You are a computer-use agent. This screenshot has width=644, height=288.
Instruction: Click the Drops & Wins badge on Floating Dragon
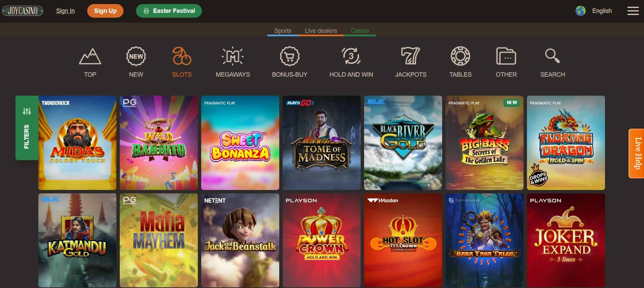538,175
